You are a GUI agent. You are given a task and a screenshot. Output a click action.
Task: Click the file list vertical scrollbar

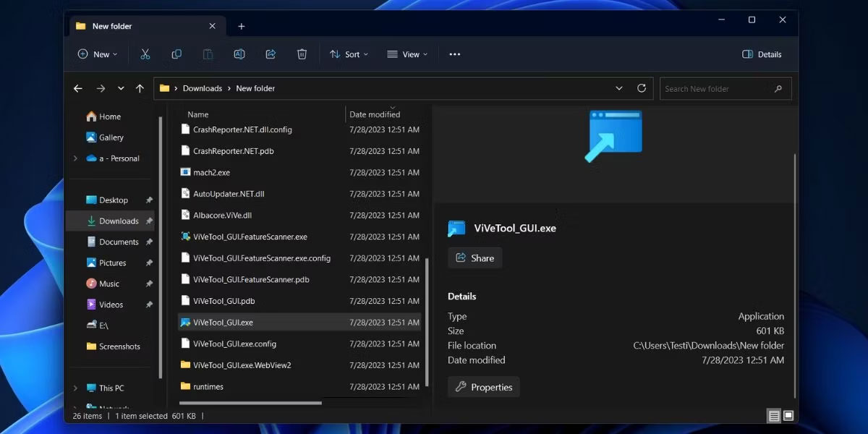tap(427, 324)
